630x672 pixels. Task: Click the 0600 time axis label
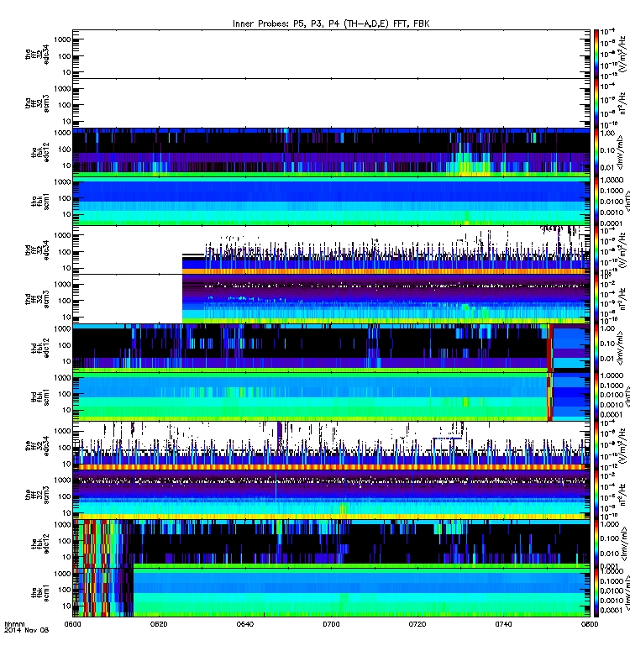72,624
